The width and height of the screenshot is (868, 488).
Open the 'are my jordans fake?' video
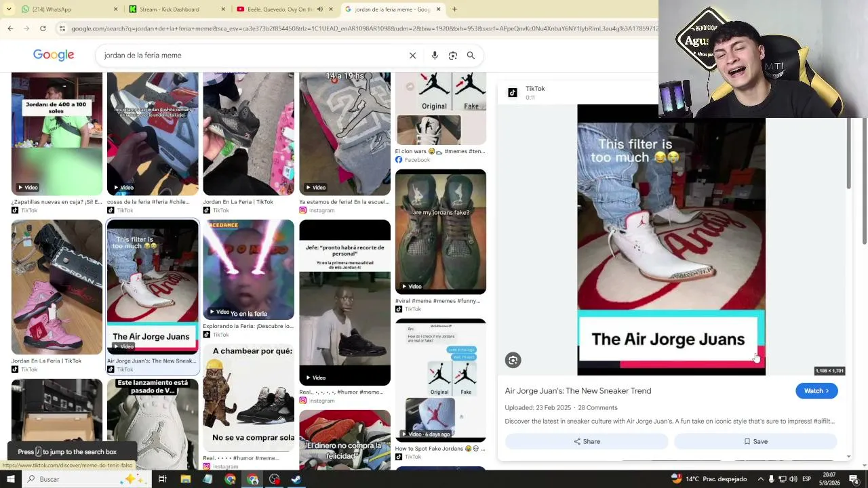[441, 231]
